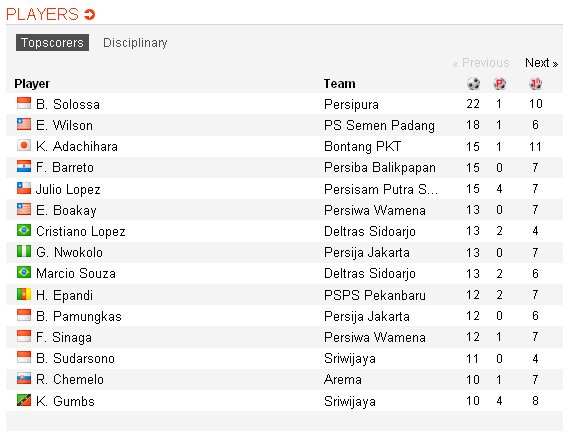This screenshot has height=437, width=570.
Task: Click the disabled Previous page link
Action: (481, 63)
